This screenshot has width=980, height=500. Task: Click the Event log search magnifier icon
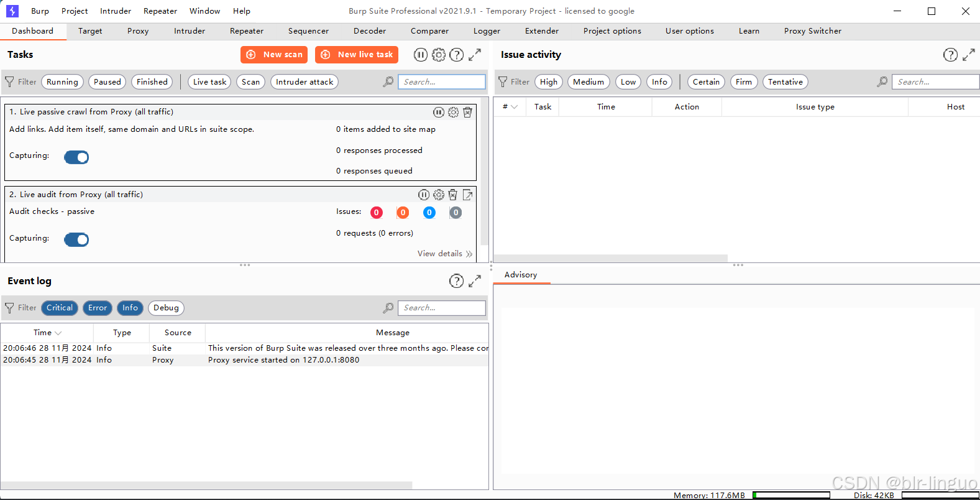coord(388,308)
